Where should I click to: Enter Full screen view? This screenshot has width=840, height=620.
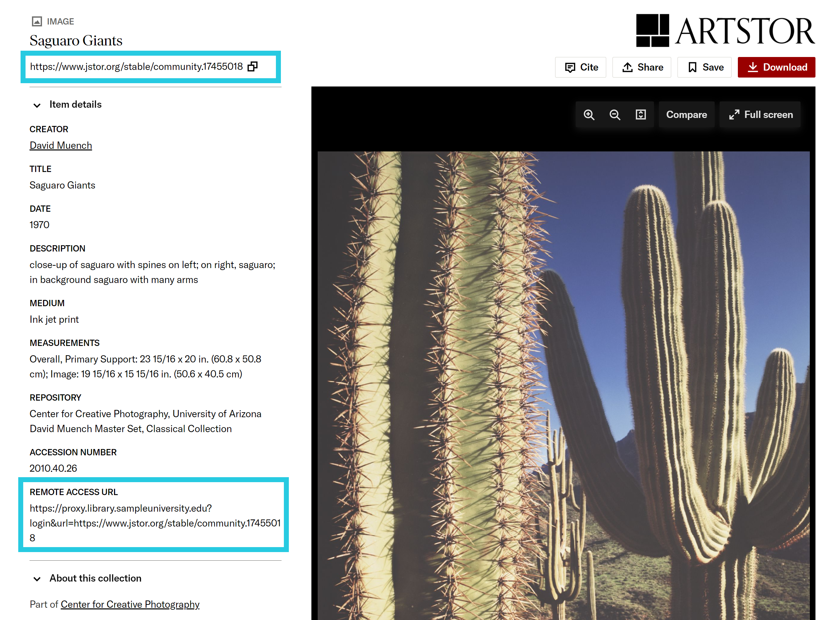760,115
